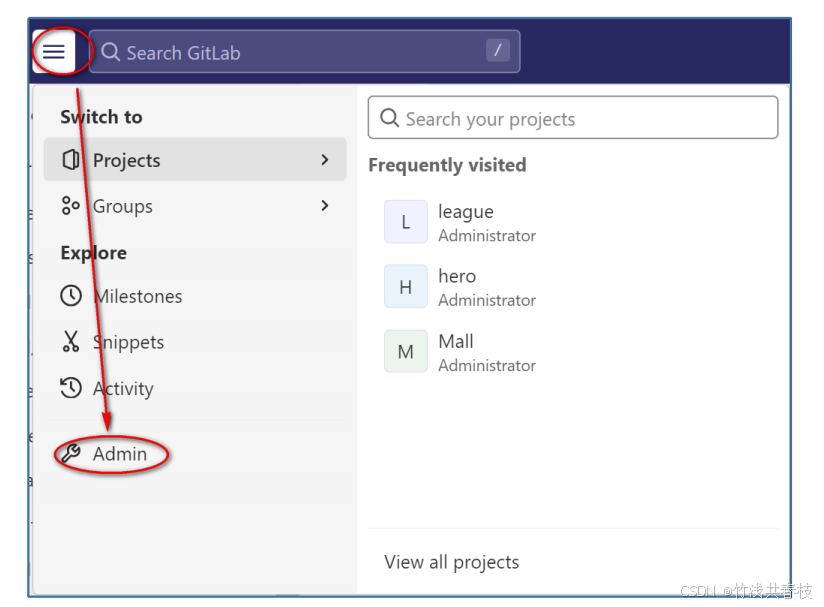Click the Explore heading

(x=94, y=253)
